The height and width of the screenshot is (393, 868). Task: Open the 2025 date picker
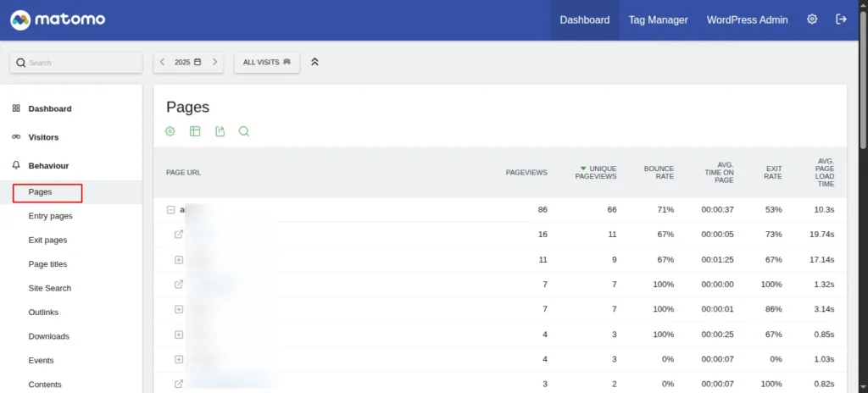pos(187,62)
